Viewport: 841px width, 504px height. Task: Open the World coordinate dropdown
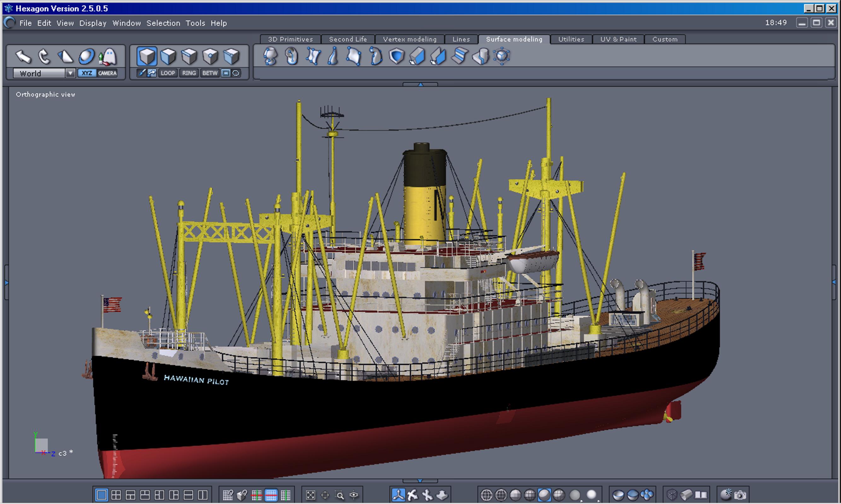pos(70,73)
